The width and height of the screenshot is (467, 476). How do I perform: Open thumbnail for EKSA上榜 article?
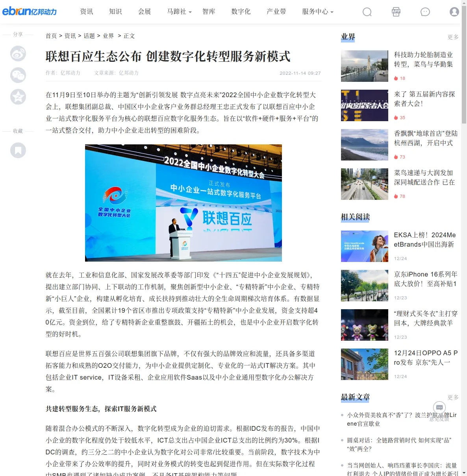[x=365, y=246]
